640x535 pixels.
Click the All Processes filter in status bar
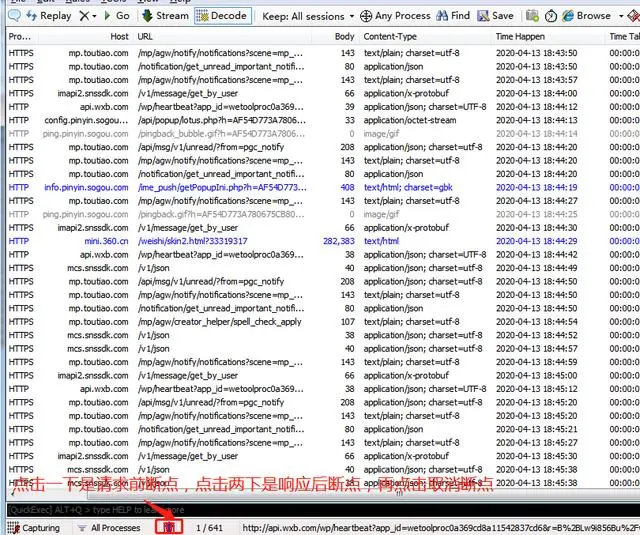coord(109,528)
